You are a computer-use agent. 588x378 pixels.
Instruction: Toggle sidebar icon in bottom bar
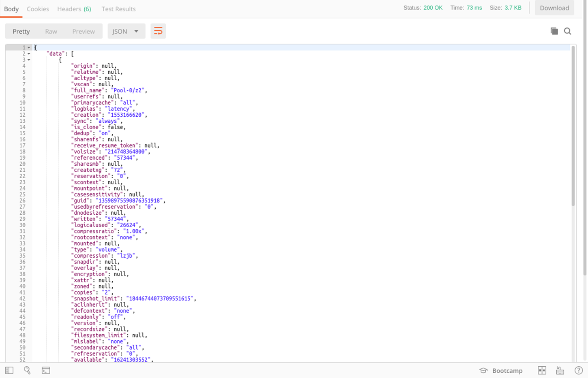(x=9, y=370)
